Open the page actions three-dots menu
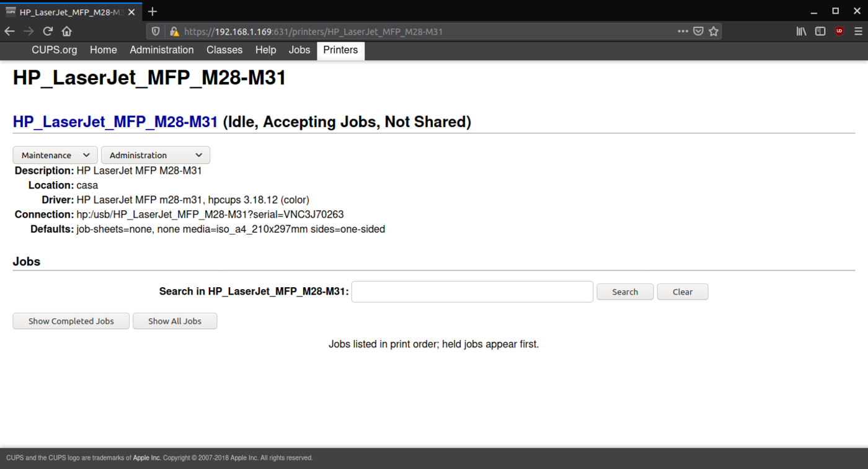868x469 pixels. 683,31
